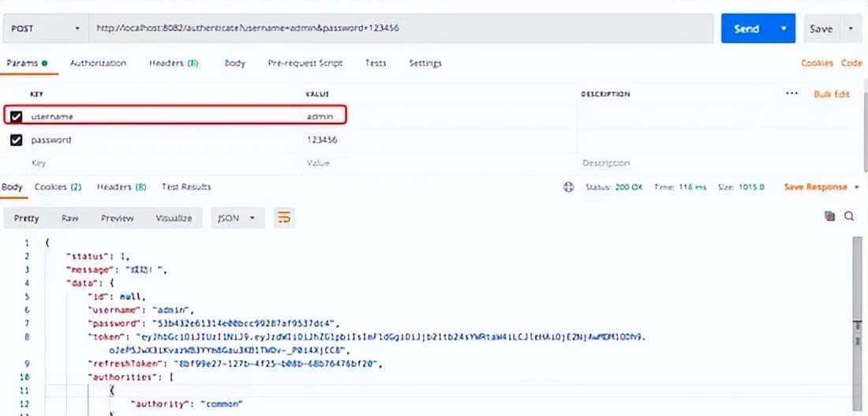Select the Visualize view

[x=174, y=218]
